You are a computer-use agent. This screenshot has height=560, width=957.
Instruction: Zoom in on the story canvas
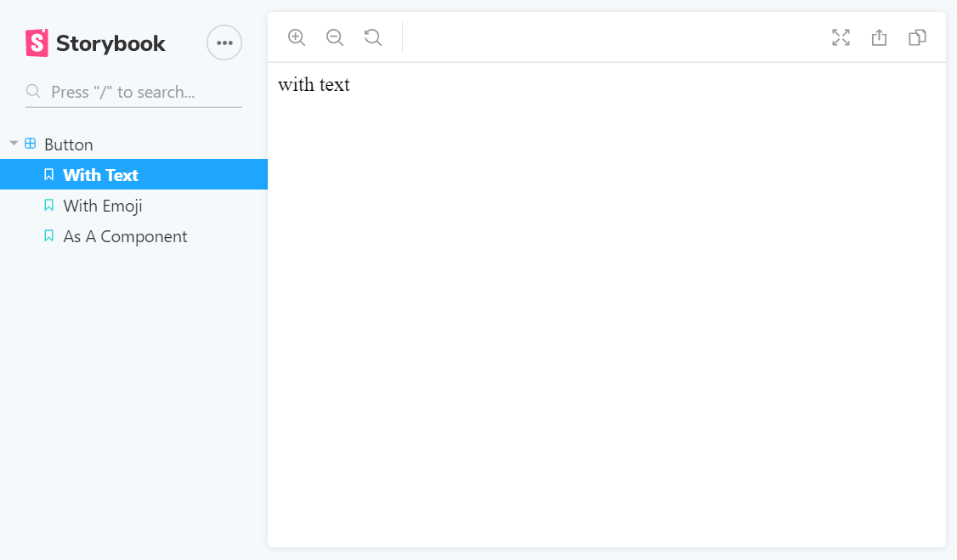point(296,37)
